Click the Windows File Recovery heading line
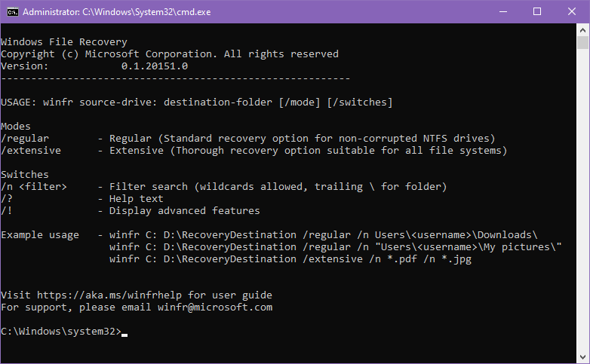Screen dimensions: 590x364 coord(64,42)
